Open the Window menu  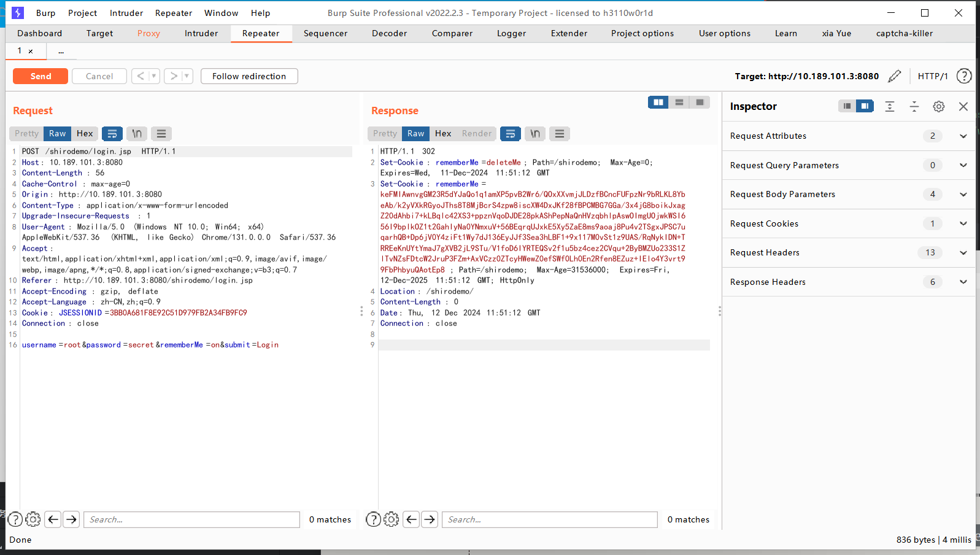[221, 13]
